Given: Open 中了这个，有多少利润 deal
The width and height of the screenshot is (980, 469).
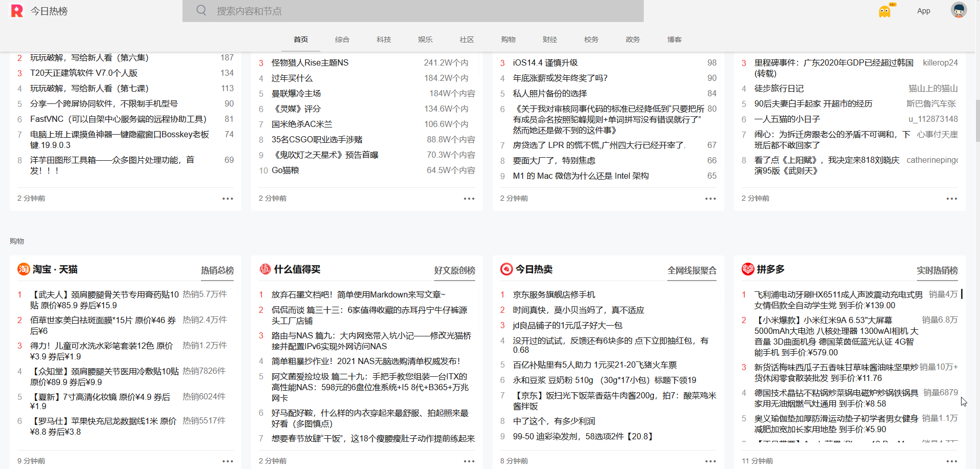Looking at the screenshot, I should [x=554, y=421].
